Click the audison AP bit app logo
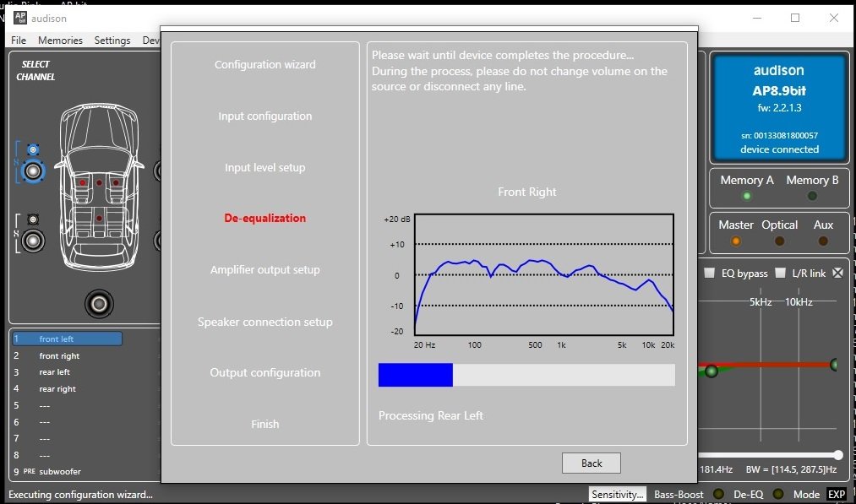The image size is (856, 504). tap(20, 18)
